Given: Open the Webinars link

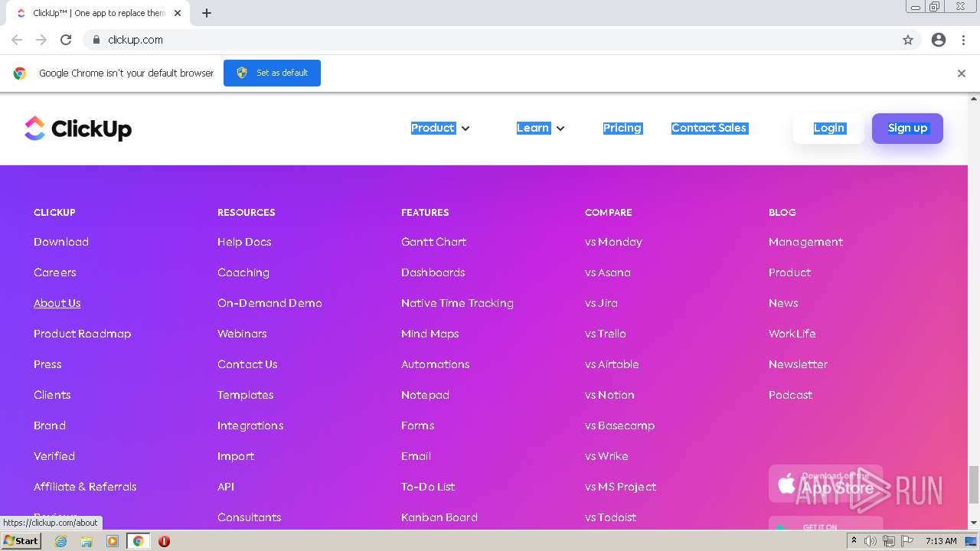Looking at the screenshot, I should click(242, 334).
